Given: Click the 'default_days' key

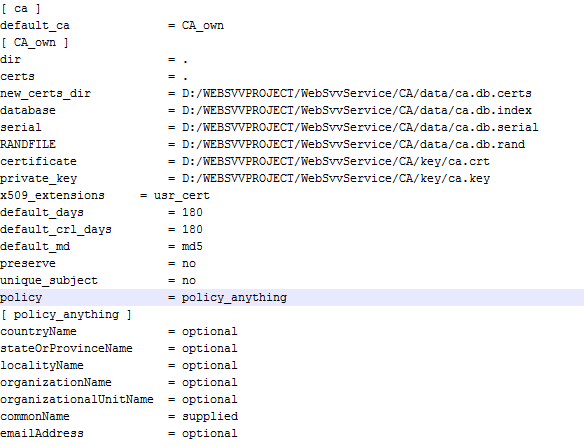Looking at the screenshot, I should point(42,212).
